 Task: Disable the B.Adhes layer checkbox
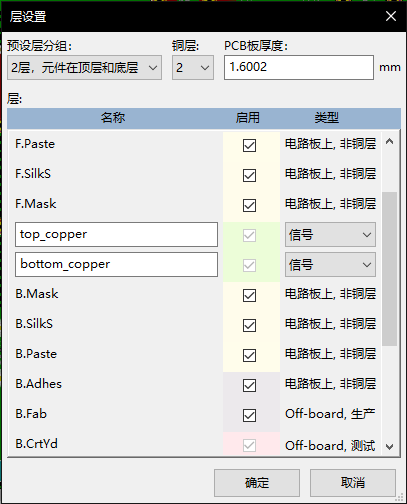coord(249,385)
